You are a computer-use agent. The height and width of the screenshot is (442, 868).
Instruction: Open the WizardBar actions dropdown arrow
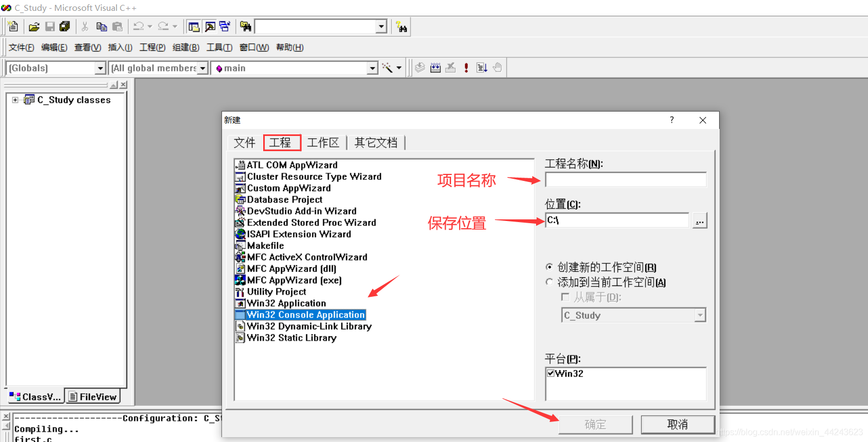(x=399, y=68)
